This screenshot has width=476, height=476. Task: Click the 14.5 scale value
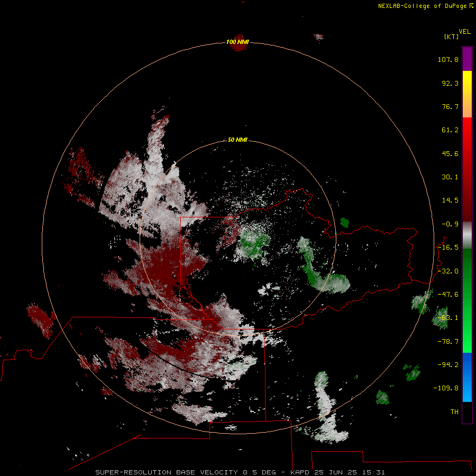click(450, 200)
